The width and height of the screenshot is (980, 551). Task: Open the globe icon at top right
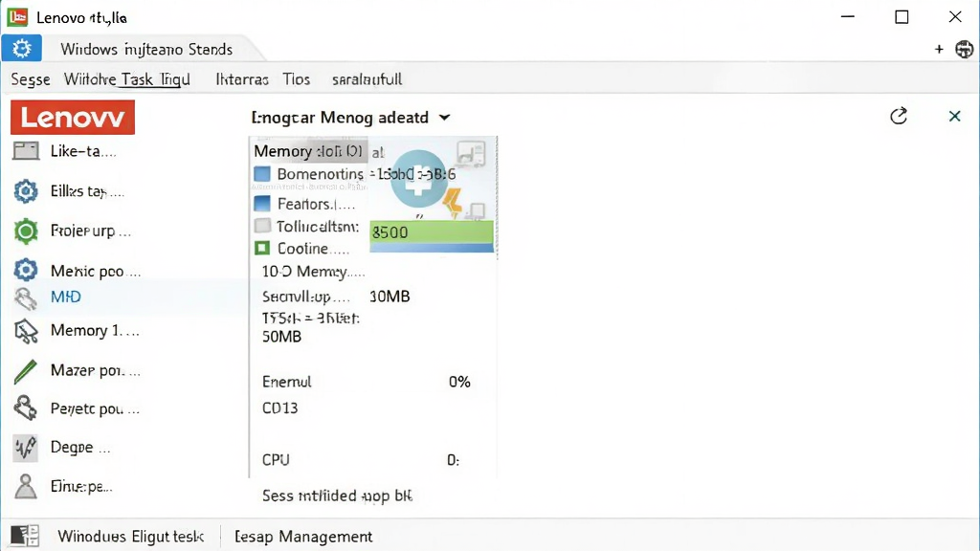(965, 50)
